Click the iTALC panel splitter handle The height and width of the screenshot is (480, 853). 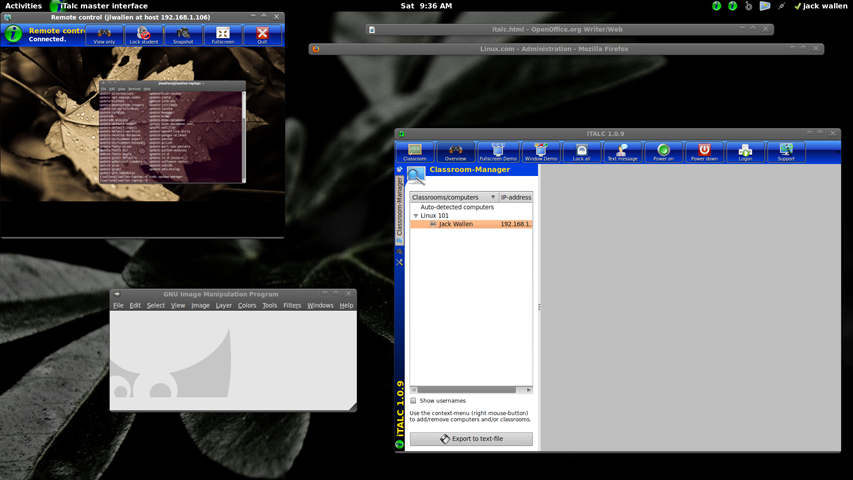(539, 307)
